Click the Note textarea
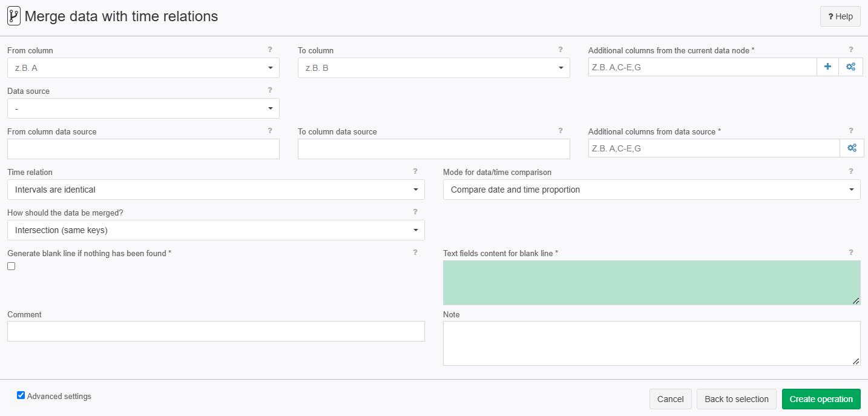868x416 pixels. click(x=652, y=343)
